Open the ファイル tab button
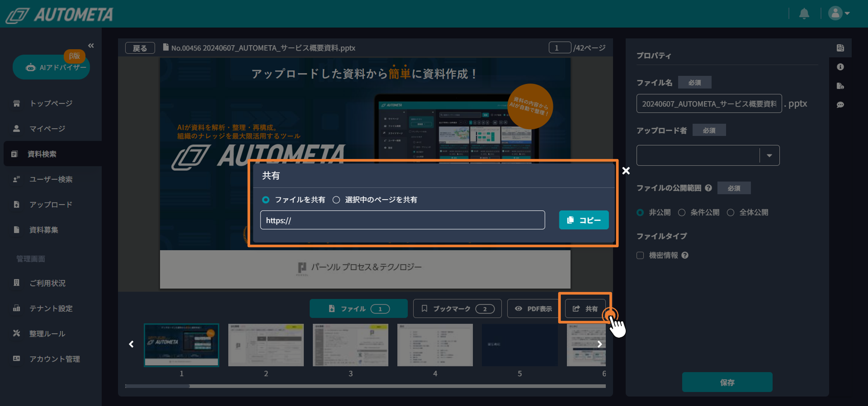The width and height of the screenshot is (868, 406). tap(359, 308)
